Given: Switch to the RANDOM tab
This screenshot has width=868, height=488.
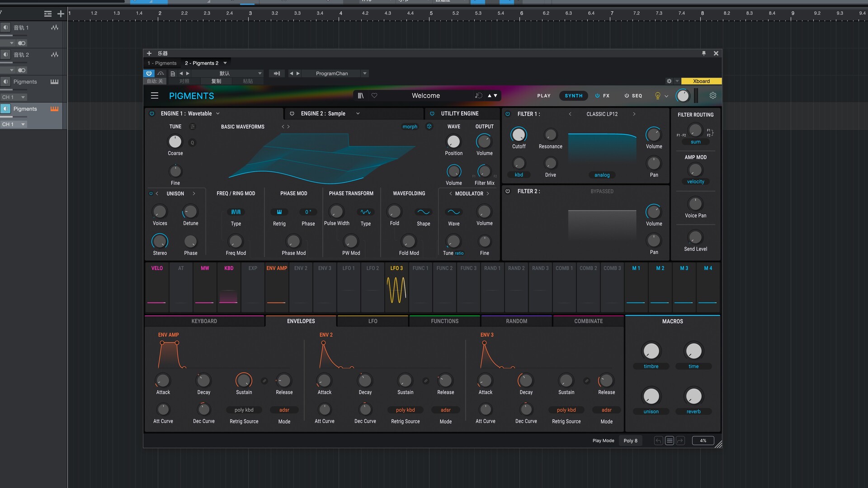Looking at the screenshot, I should coord(517,321).
